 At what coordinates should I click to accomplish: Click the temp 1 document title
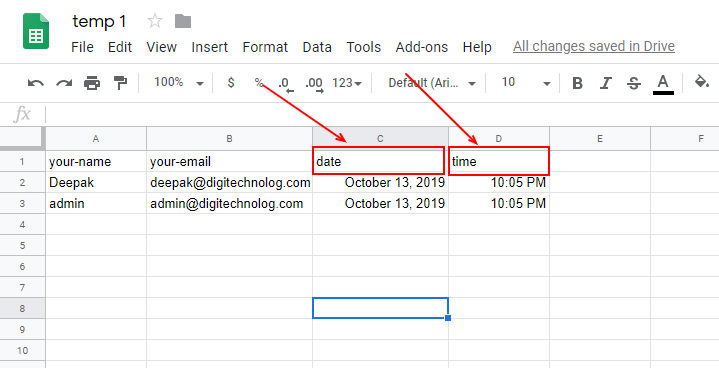pyautogui.click(x=99, y=21)
